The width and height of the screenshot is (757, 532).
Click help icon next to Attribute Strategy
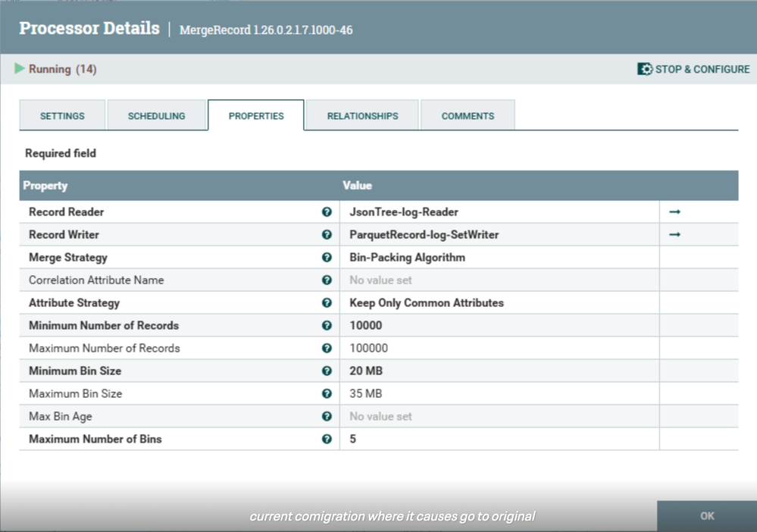(327, 303)
